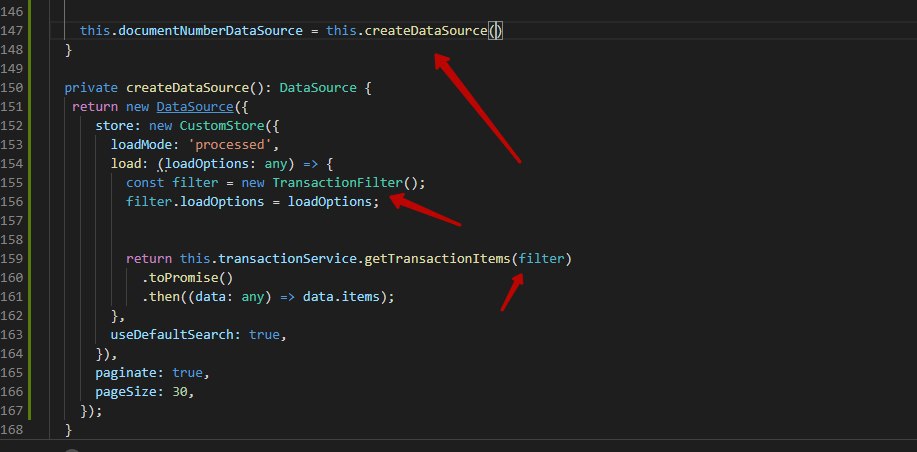917x452 pixels.
Task: Click the data parameter on line 161
Action: (211, 296)
